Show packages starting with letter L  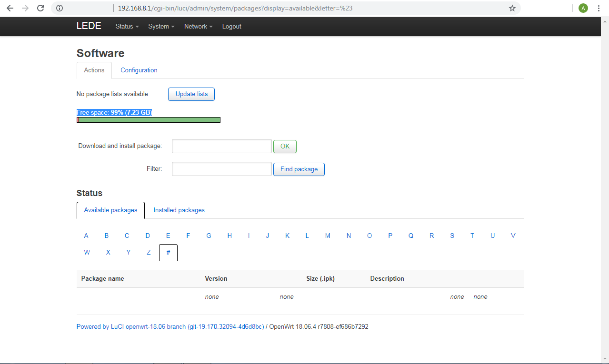307,236
